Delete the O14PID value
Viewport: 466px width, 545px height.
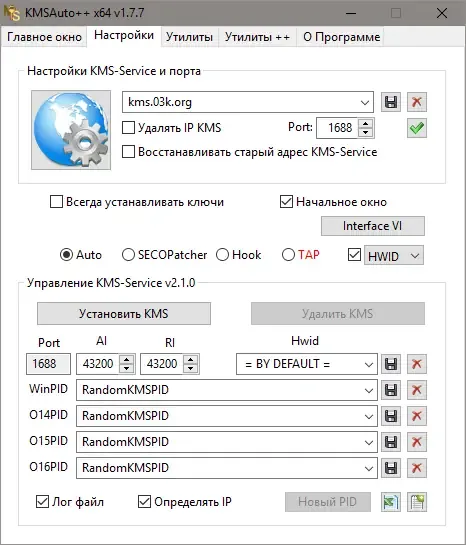pos(417,416)
